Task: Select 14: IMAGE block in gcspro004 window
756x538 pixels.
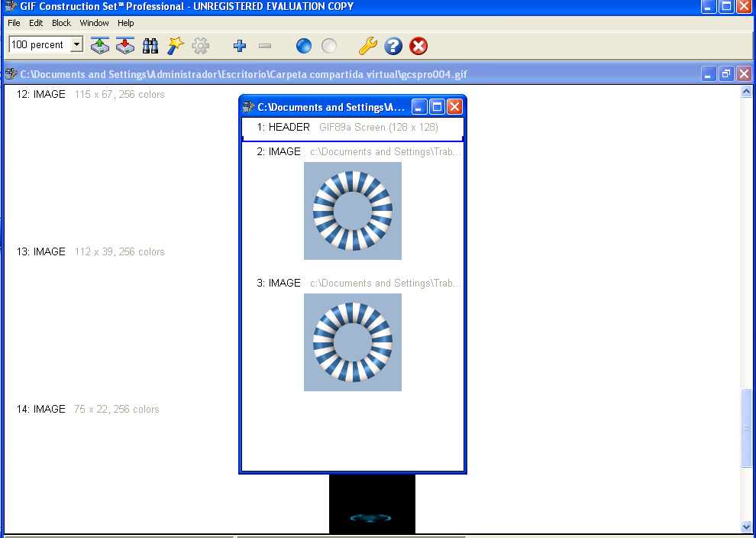Action: [41, 409]
